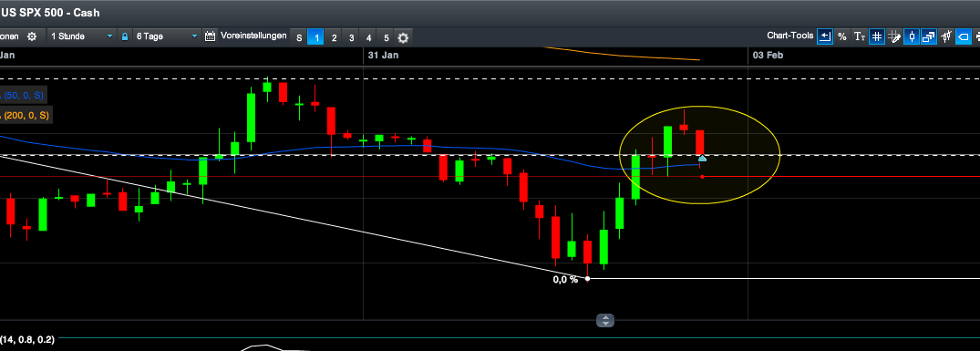Open the 1 Stunde interval dropdown
Image resolution: width=980 pixels, height=351 pixels.
pyautogui.click(x=82, y=36)
